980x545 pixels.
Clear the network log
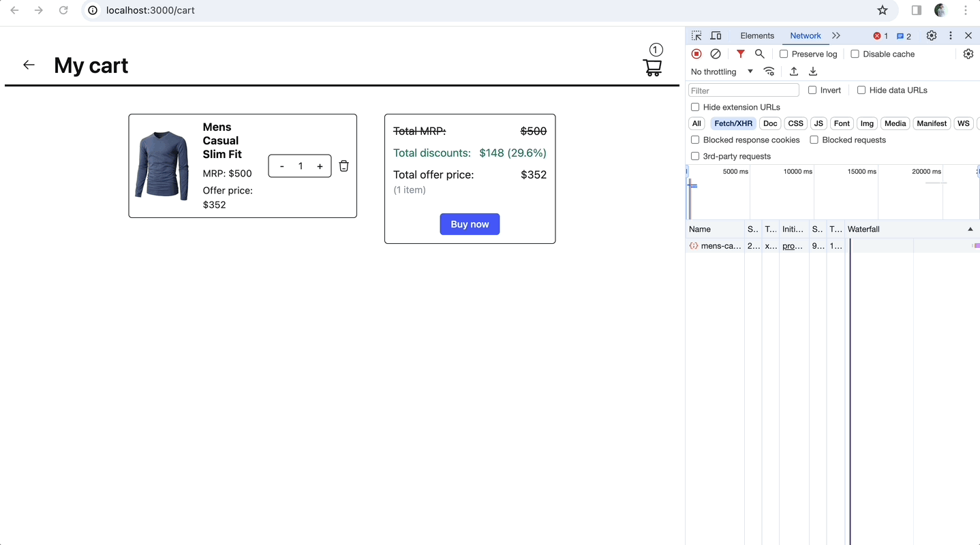point(716,54)
